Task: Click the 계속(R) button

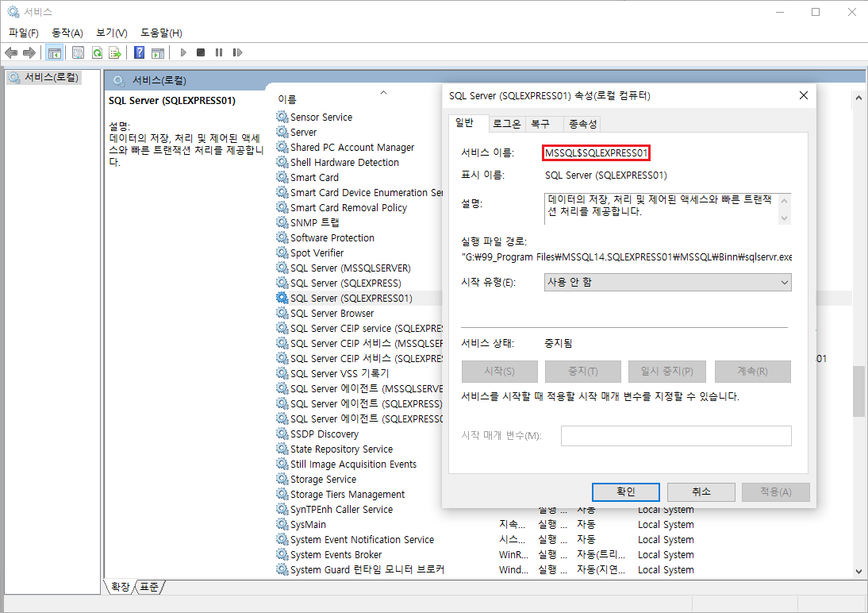Action: [752, 372]
